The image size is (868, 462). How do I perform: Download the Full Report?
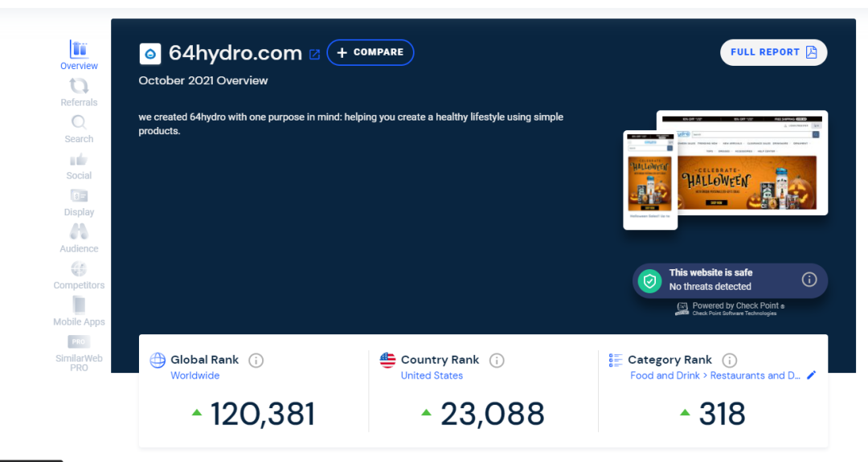pos(773,52)
